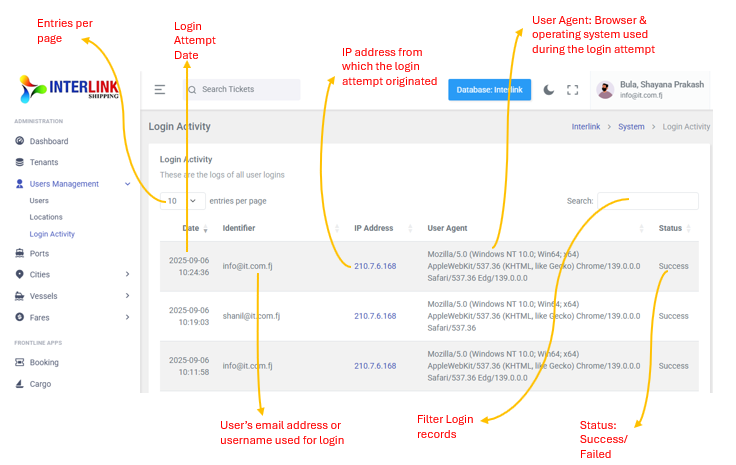The width and height of the screenshot is (736, 465).
Task: Toggle dark mode moon icon
Action: click(x=549, y=90)
